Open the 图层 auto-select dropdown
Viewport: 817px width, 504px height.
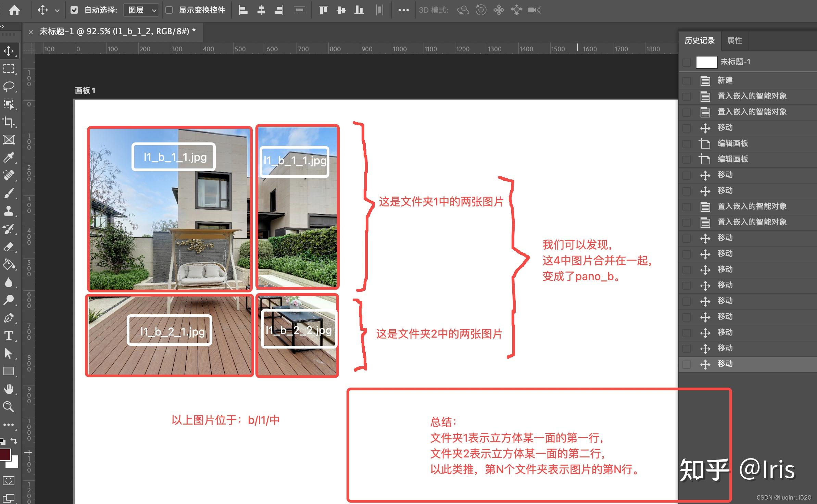click(x=140, y=10)
